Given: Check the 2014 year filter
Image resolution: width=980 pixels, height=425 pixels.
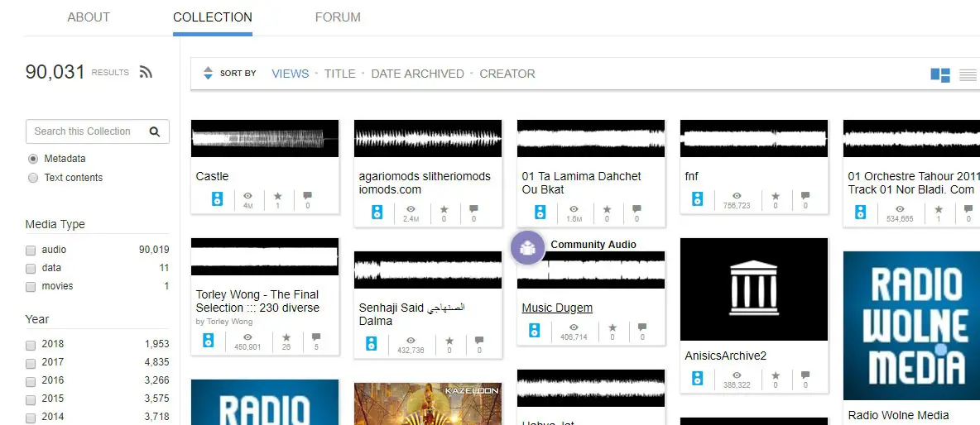Looking at the screenshot, I should (31, 417).
